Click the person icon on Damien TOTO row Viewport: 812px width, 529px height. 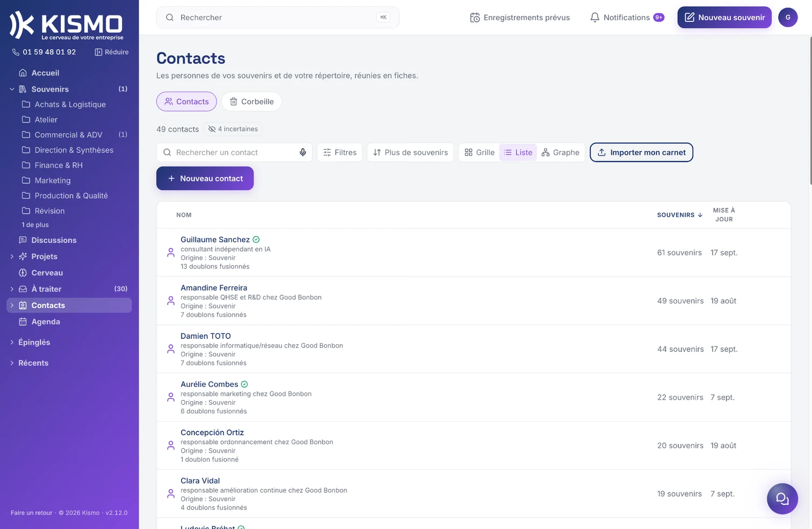(171, 349)
